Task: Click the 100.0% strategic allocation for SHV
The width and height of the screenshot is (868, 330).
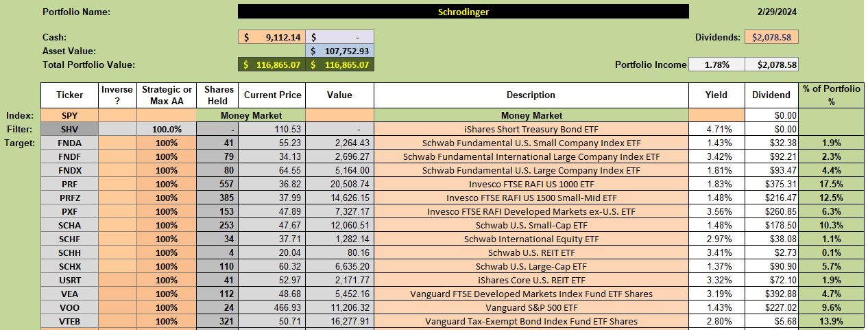Action: pyautogui.click(x=166, y=129)
